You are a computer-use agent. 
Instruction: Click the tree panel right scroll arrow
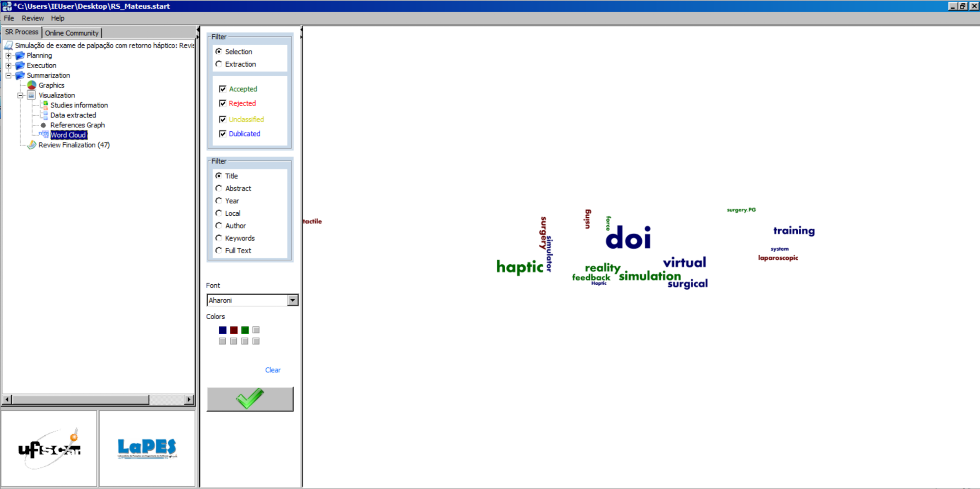[x=189, y=399]
